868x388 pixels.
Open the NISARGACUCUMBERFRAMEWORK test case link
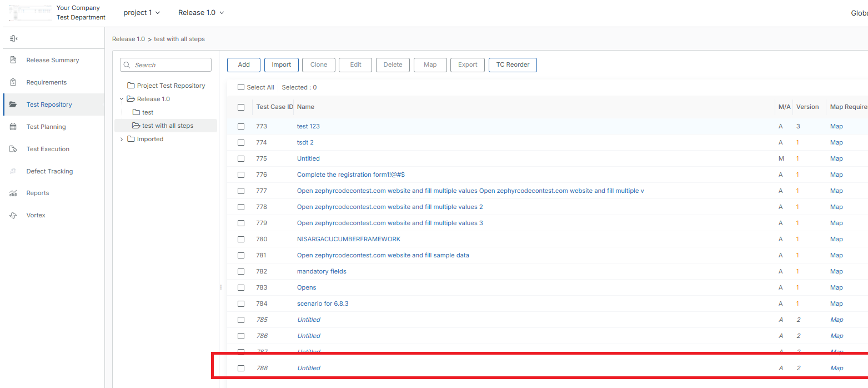(x=348, y=239)
